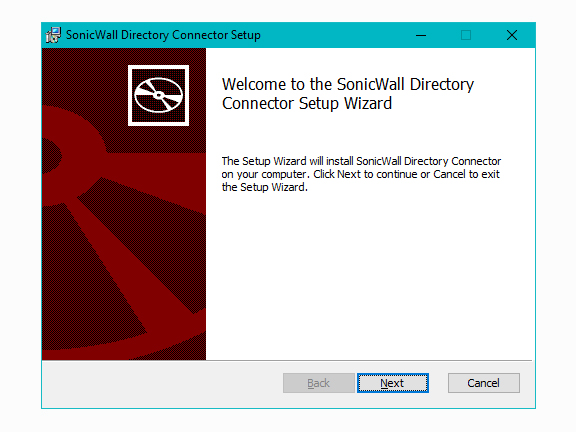The width and height of the screenshot is (576, 432).
Task: Click the grey footer area left of Back
Action: click(x=162, y=384)
